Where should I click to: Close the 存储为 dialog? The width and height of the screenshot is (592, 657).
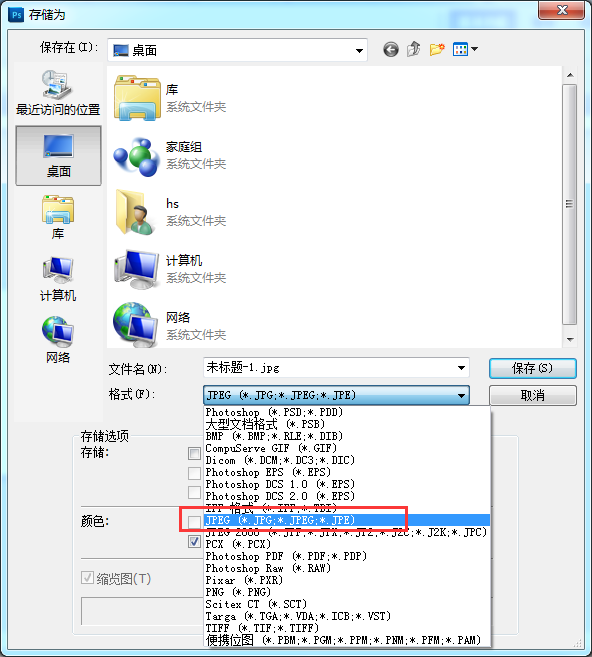[561, 10]
